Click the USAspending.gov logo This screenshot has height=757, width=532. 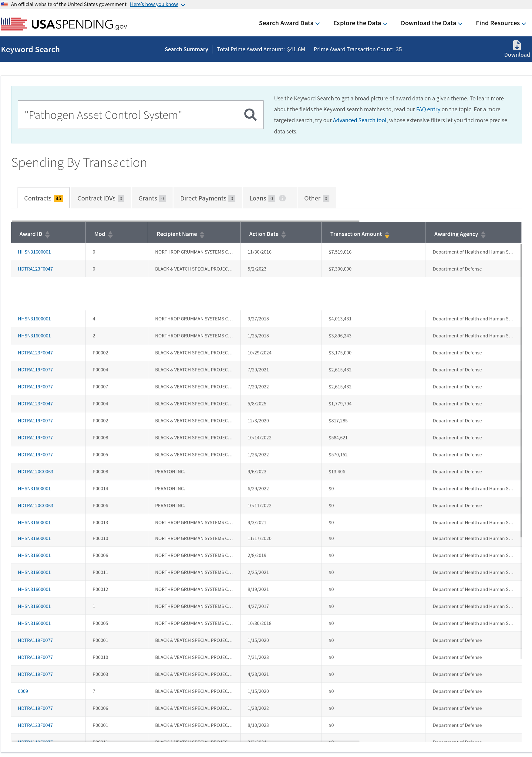click(x=64, y=24)
